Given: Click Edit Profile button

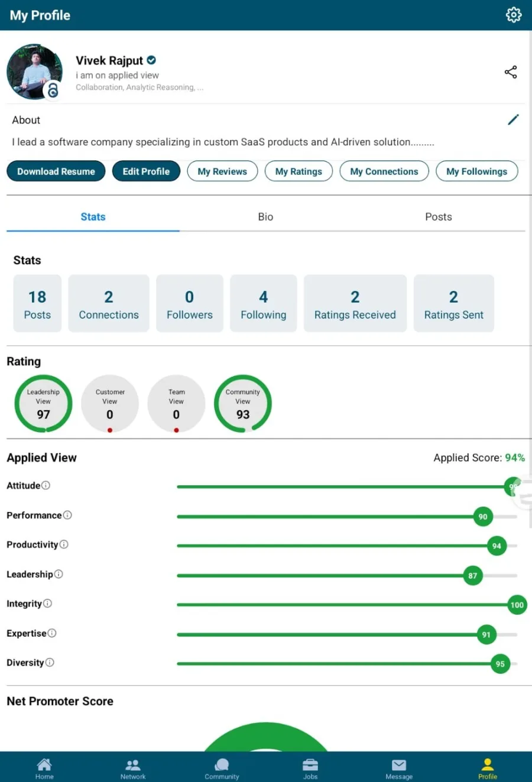Looking at the screenshot, I should [x=146, y=171].
